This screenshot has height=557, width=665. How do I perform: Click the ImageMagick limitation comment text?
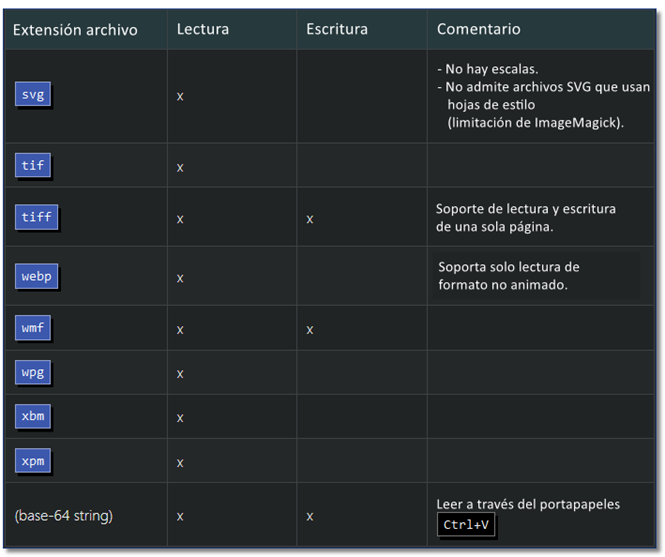point(536,122)
